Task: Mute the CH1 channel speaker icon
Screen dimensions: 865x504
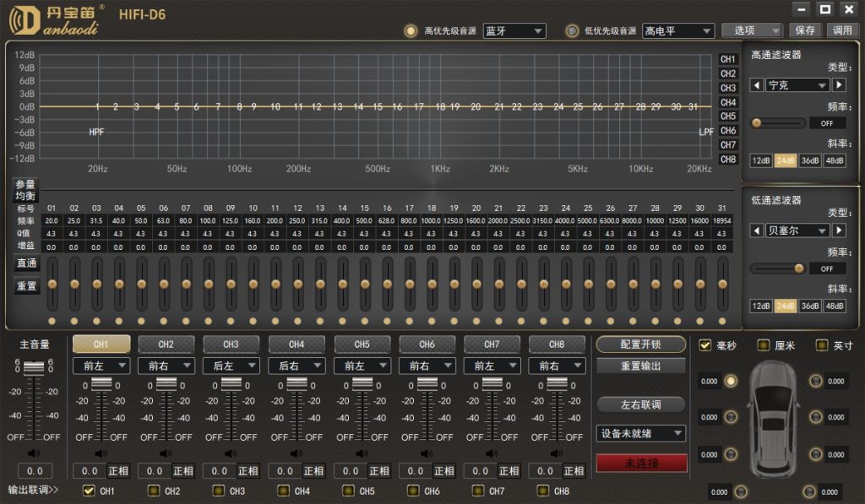Action: [101, 453]
